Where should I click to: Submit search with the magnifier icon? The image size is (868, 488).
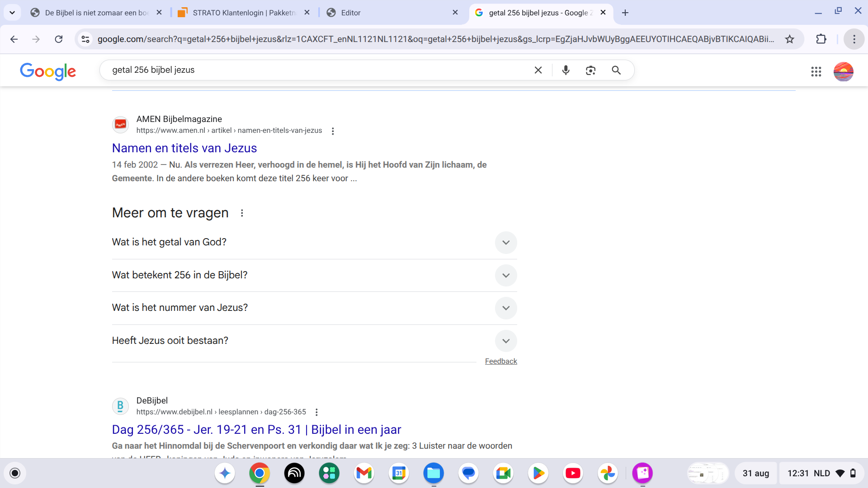(x=616, y=70)
